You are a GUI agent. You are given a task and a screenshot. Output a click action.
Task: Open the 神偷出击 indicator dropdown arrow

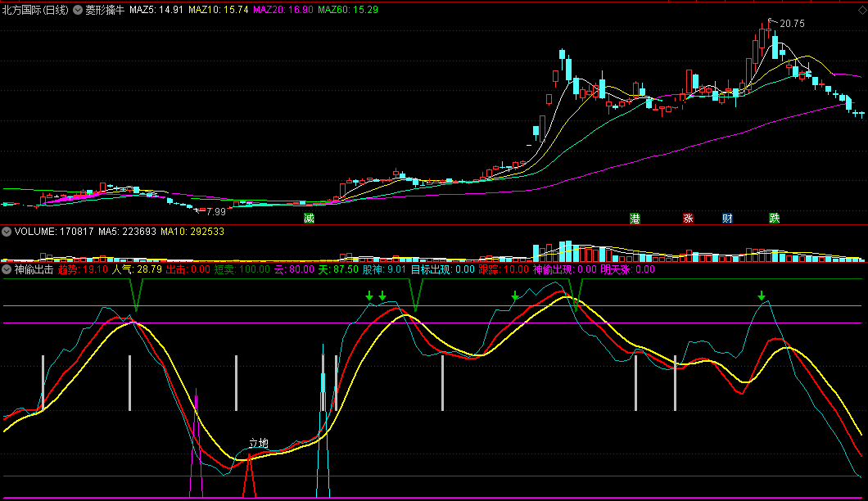coord(7,269)
